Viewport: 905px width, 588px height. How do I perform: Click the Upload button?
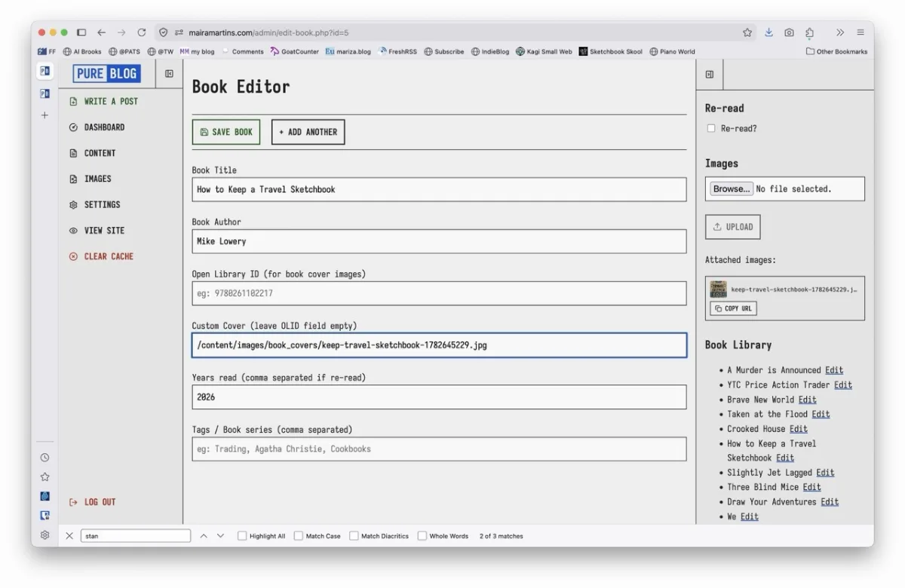click(x=733, y=227)
